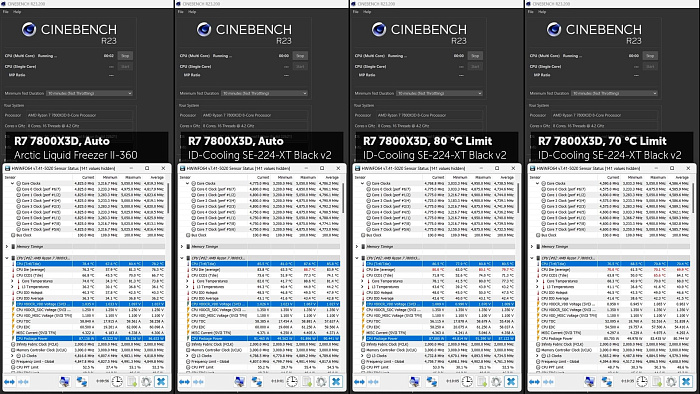Open remote monitor icon in 80 °C Limit panel
The width and height of the screenshot is (700, 394).
coord(414,382)
